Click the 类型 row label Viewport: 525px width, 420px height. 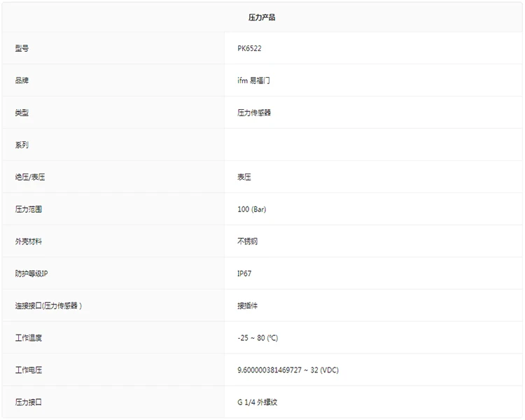[x=22, y=113]
